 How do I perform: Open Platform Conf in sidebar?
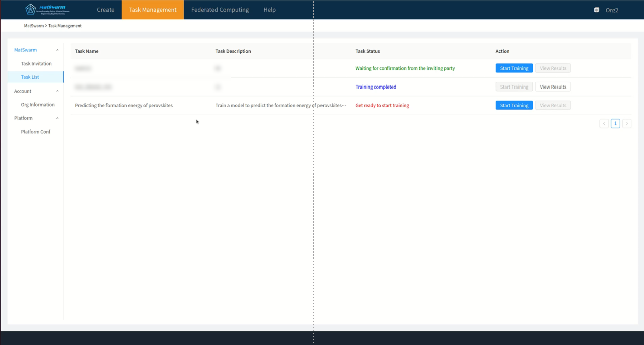pyautogui.click(x=36, y=132)
